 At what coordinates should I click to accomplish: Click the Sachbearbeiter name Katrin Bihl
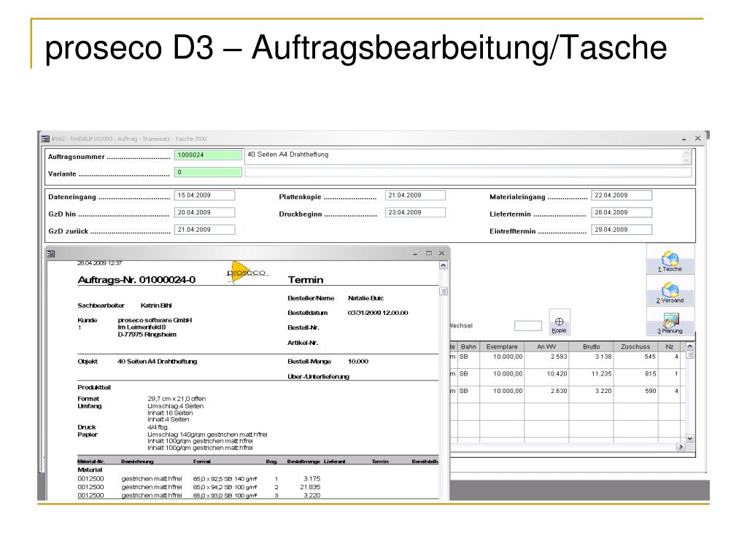pyautogui.click(x=156, y=306)
